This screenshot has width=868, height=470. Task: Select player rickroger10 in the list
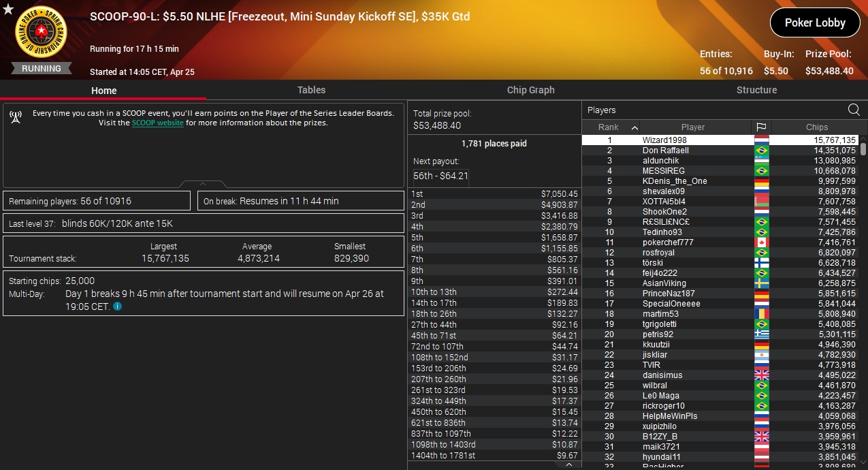pos(720,406)
